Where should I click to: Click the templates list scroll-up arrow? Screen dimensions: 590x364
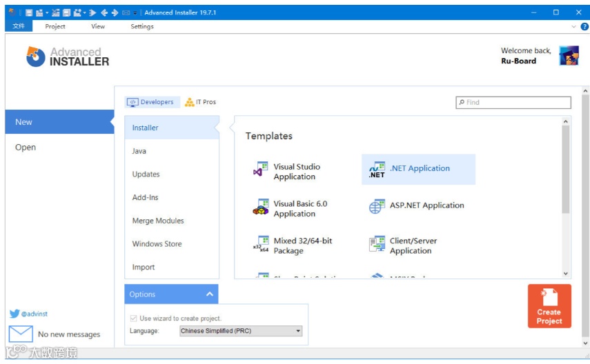[566, 121]
